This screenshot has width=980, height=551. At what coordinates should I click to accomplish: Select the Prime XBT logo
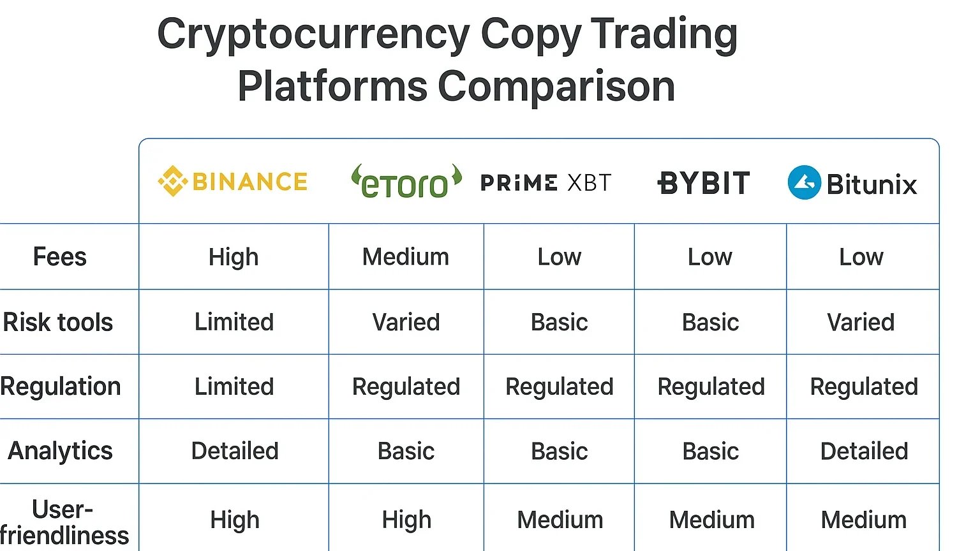(x=546, y=183)
